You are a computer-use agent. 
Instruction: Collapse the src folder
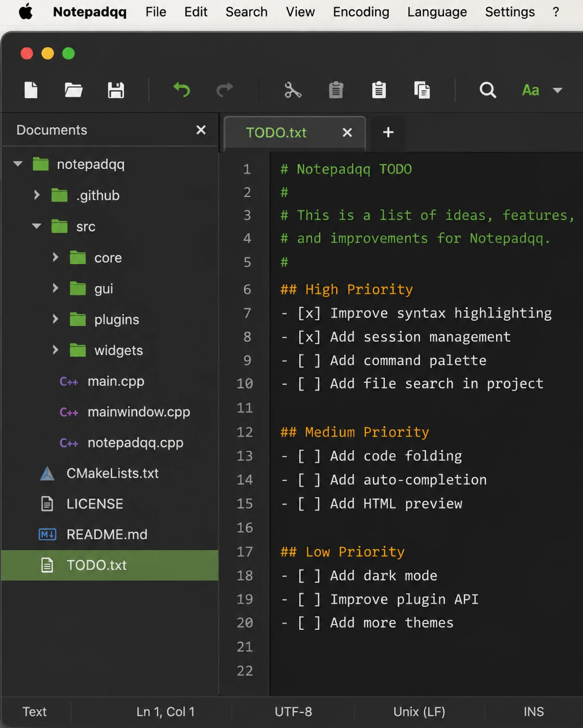(x=36, y=226)
